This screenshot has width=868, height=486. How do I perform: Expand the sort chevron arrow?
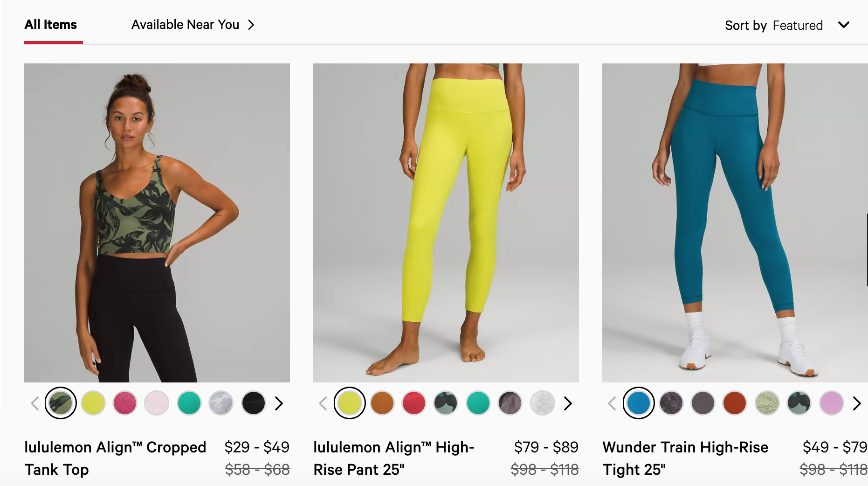coord(844,25)
